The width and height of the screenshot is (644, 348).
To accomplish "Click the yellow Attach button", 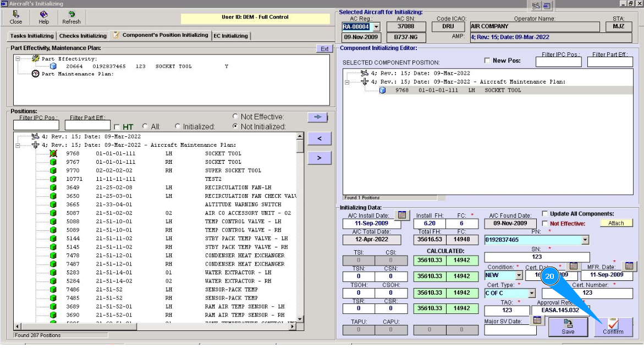I will pyautogui.click(x=616, y=223).
